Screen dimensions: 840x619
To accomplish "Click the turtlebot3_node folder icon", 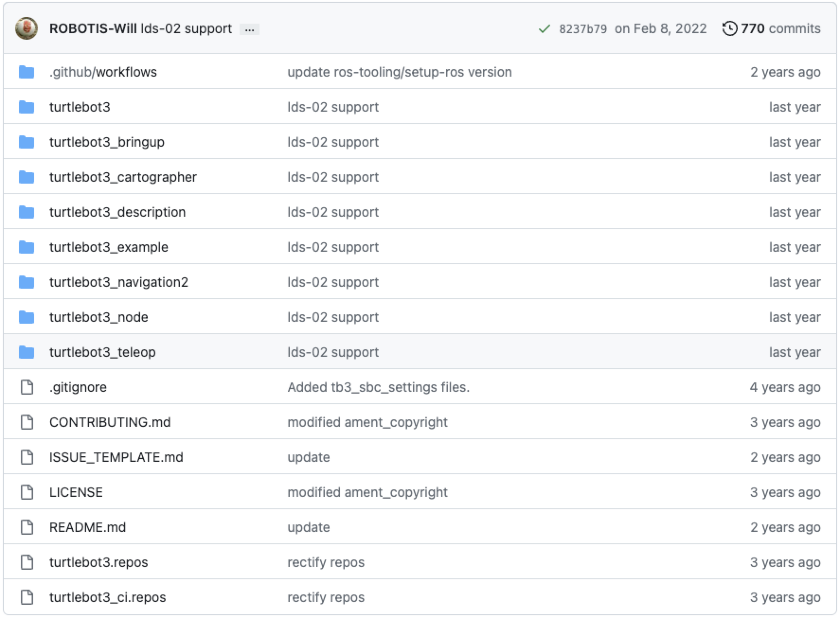I will pos(27,317).
